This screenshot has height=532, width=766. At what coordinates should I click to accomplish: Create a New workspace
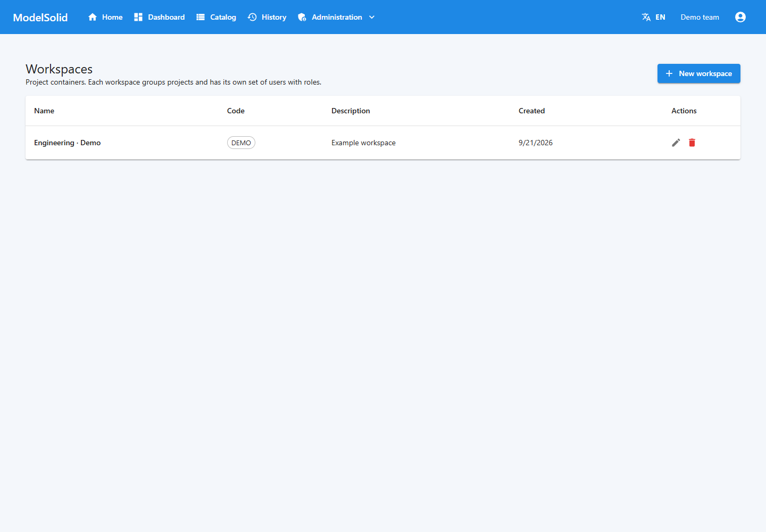click(x=699, y=73)
